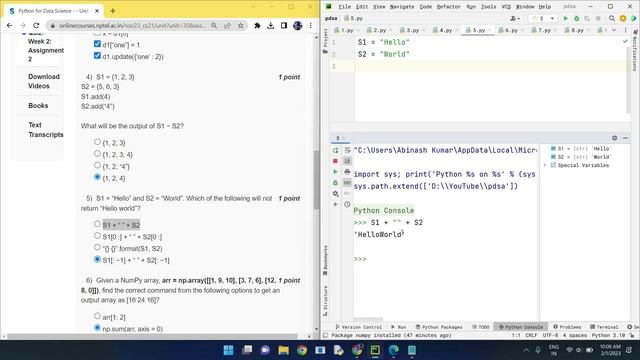Expand Special Variables in the variables pane
The height and width of the screenshot is (360, 640).
pyautogui.click(x=545, y=165)
